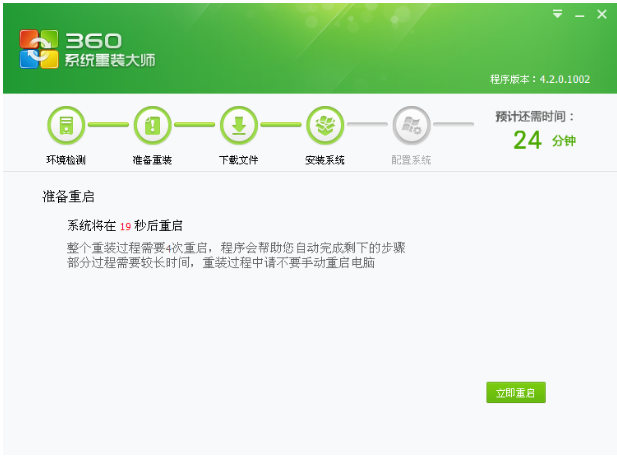Click the 程序版本 4.2.0.1002 text

pos(541,78)
